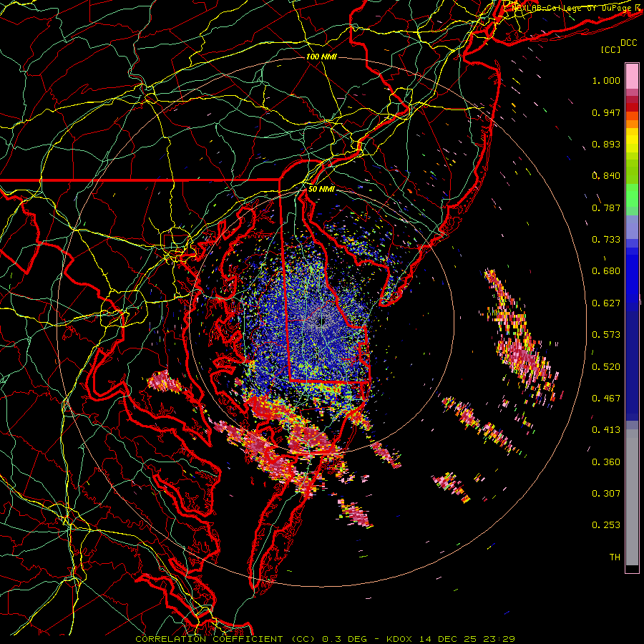
Task: Click the 0.360 color scale label
Action: pyautogui.click(x=606, y=462)
